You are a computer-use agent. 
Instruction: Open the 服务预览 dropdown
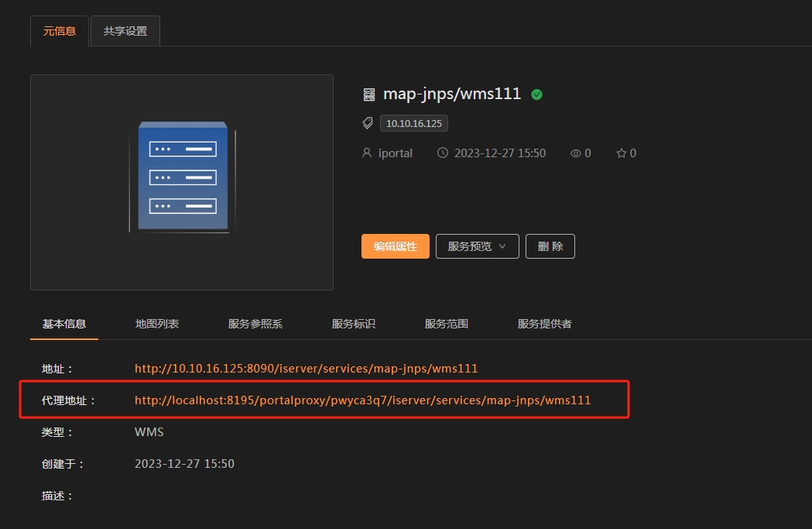tap(477, 246)
